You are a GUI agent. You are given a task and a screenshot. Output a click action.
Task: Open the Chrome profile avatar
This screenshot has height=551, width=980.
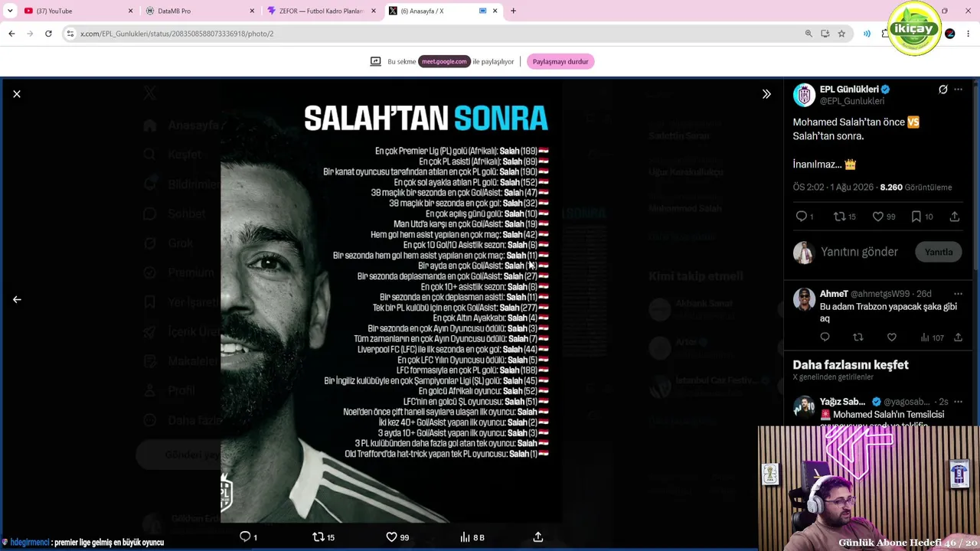click(x=950, y=34)
